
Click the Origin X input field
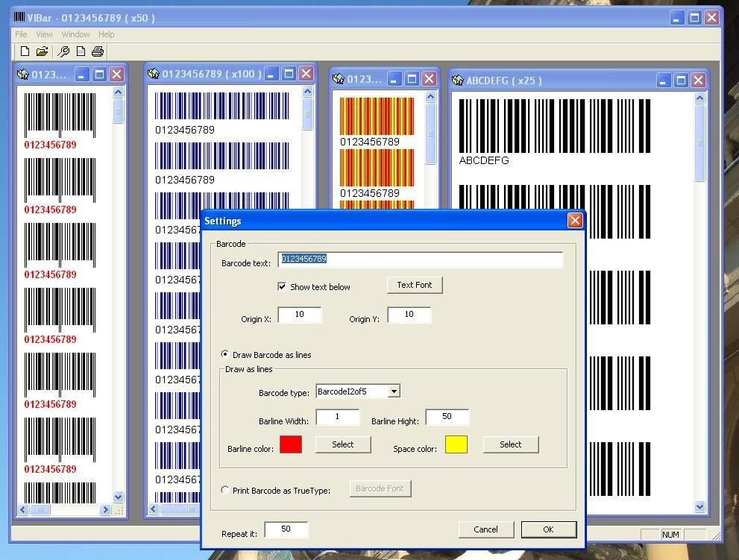coord(300,315)
